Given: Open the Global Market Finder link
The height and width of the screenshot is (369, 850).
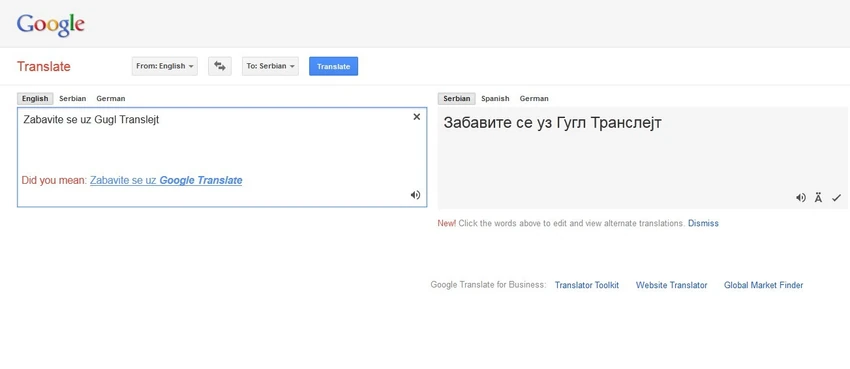Looking at the screenshot, I should point(763,285).
